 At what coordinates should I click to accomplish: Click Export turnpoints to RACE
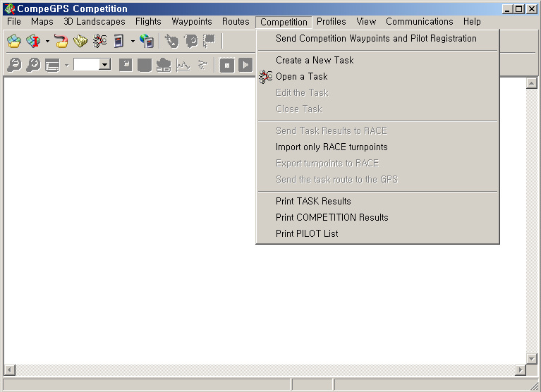[x=377, y=163]
